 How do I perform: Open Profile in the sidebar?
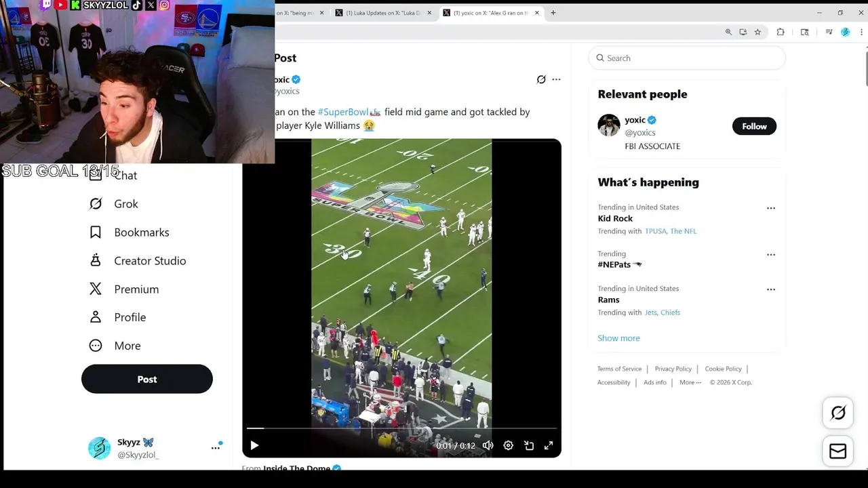[118, 317]
